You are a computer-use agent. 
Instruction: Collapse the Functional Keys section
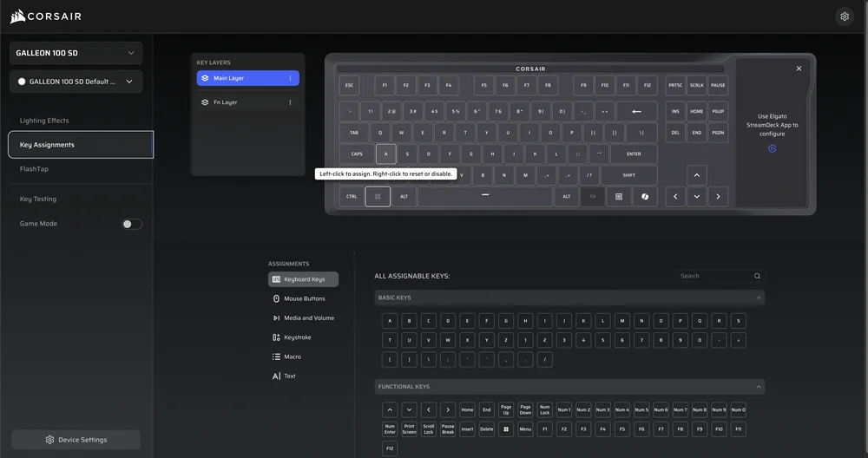click(759, 387)
